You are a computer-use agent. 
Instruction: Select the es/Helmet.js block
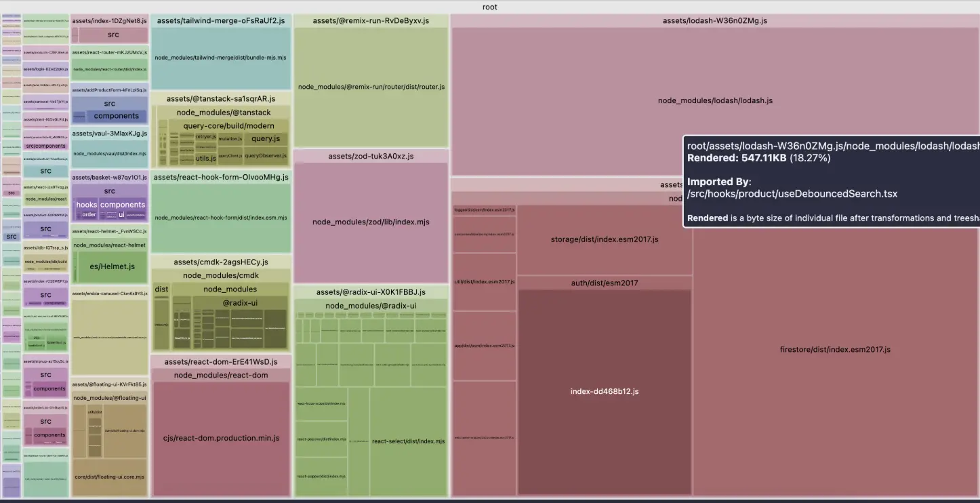112,266
